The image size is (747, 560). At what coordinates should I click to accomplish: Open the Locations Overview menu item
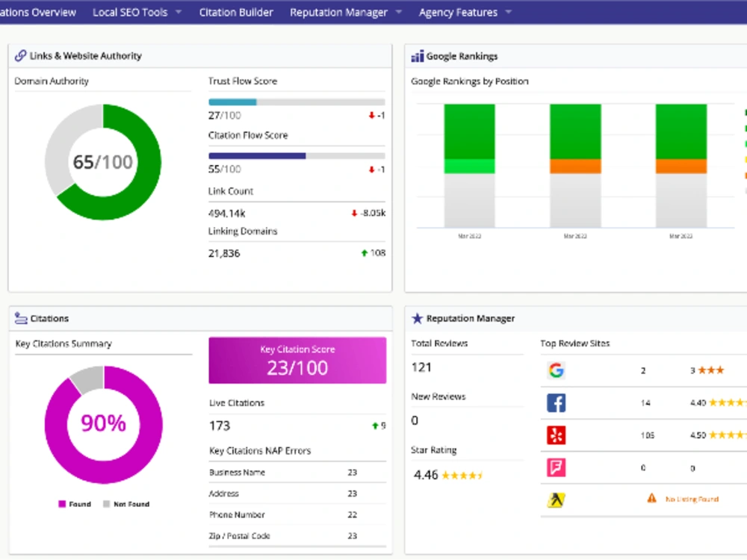pos(37,13)
